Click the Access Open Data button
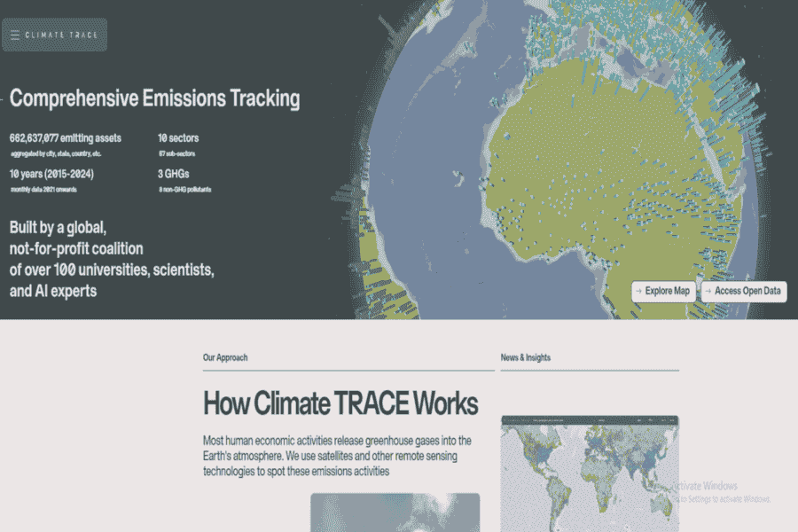 point(744,291)
